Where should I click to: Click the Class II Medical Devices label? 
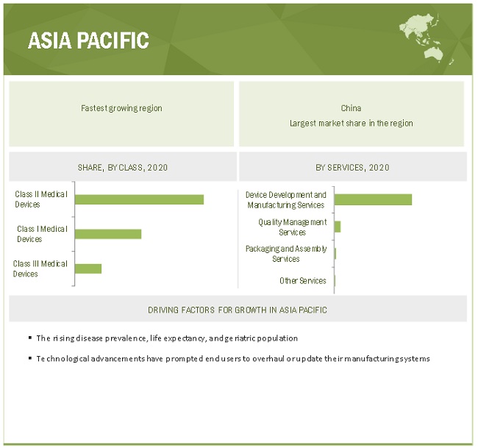tap(41, 199)
